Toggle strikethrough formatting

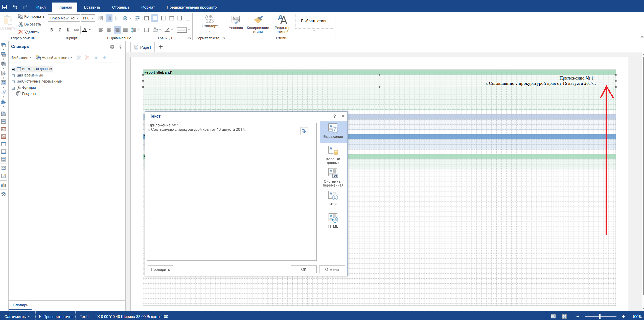point(76,30)
